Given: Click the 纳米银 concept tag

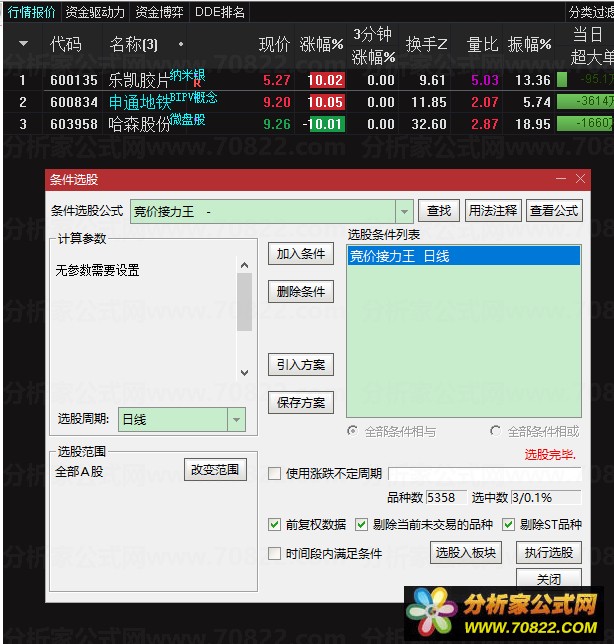Looking at the screenshot, I should tap(187, 74).
